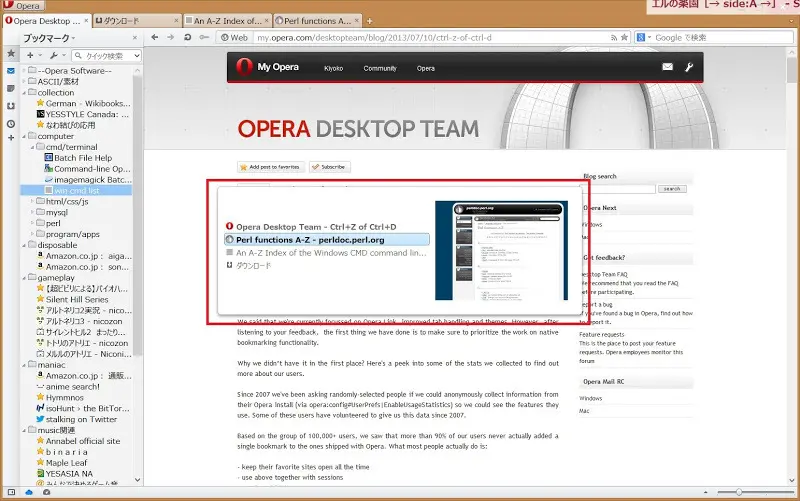Click the Subscribe button
800x501 pixels.
(330, 167)
